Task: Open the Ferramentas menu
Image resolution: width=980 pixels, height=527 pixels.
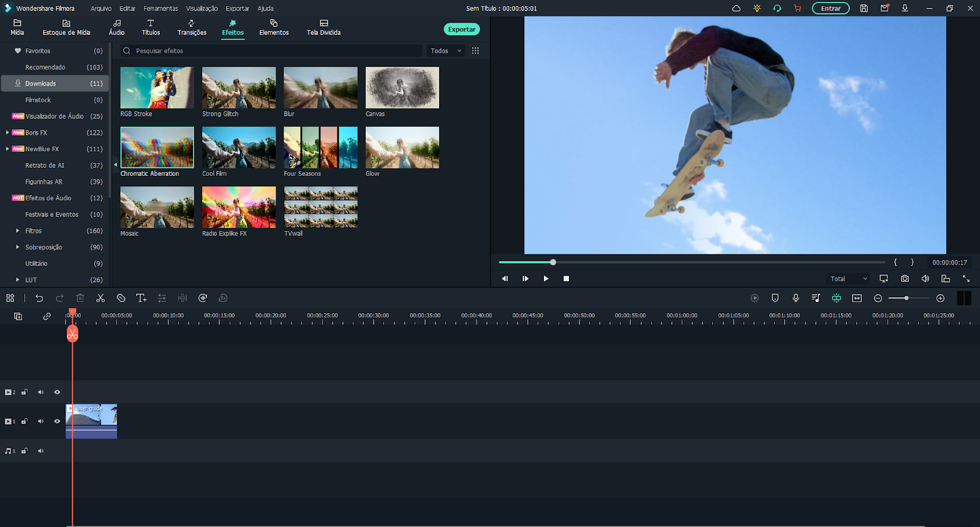Action: click(x=160, y=9)
